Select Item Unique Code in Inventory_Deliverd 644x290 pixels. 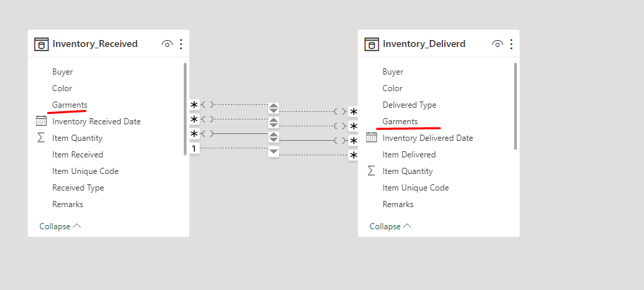pyautogui.click(x=416, y=188)
